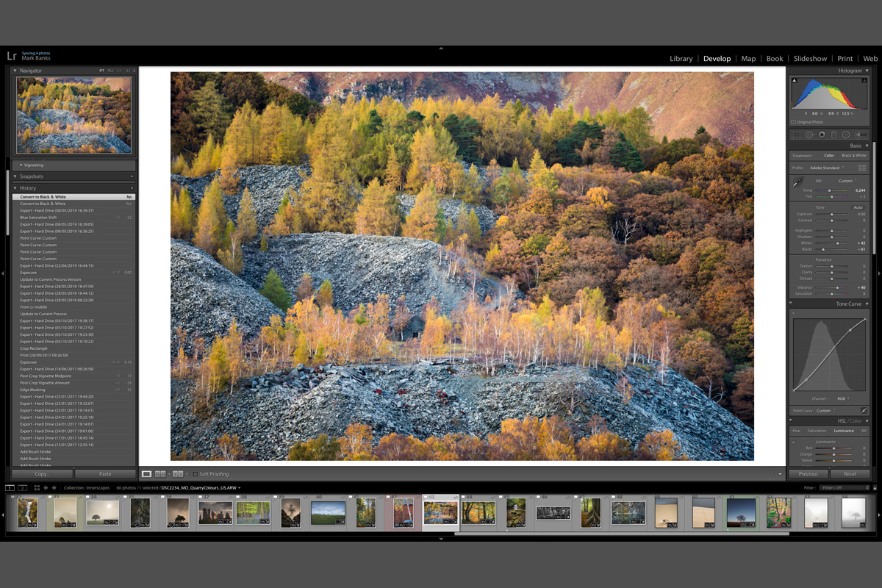Select the Saturation tab in HSL

click(x=817, y=431)
